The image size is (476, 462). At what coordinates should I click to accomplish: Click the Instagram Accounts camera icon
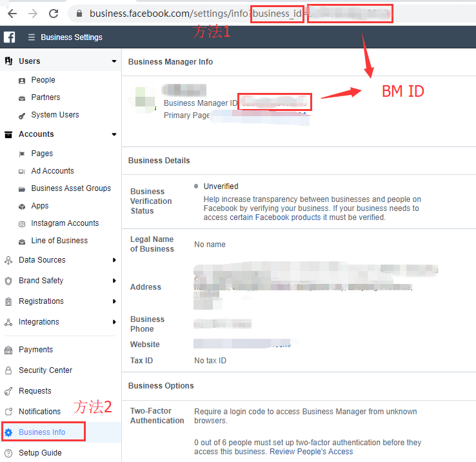point(22,224)
